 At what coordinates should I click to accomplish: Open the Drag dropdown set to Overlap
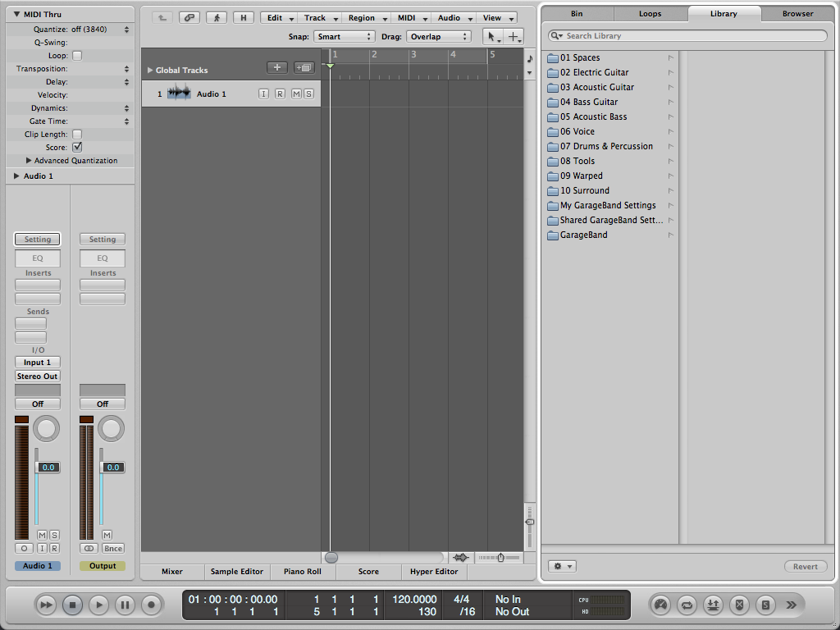438,37
